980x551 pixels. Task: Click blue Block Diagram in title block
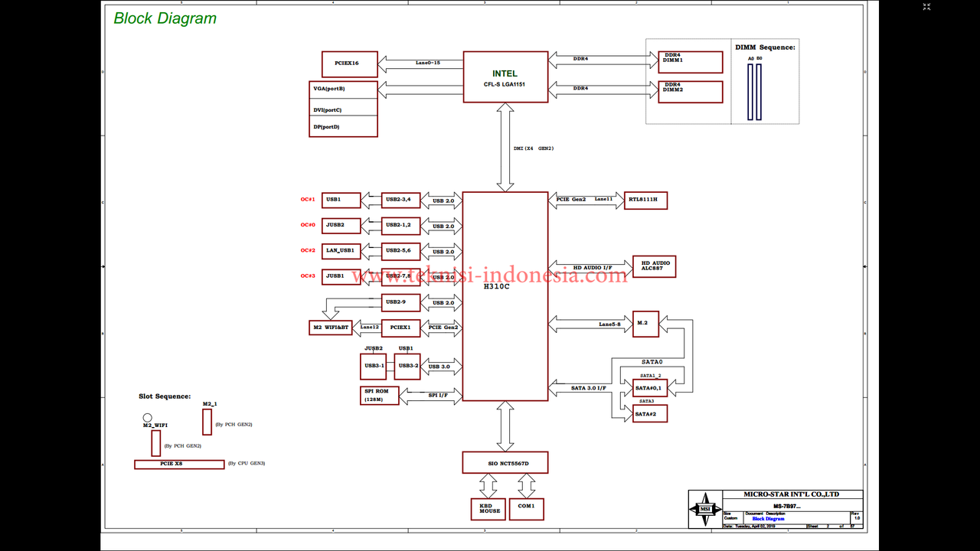pos(768,519)
